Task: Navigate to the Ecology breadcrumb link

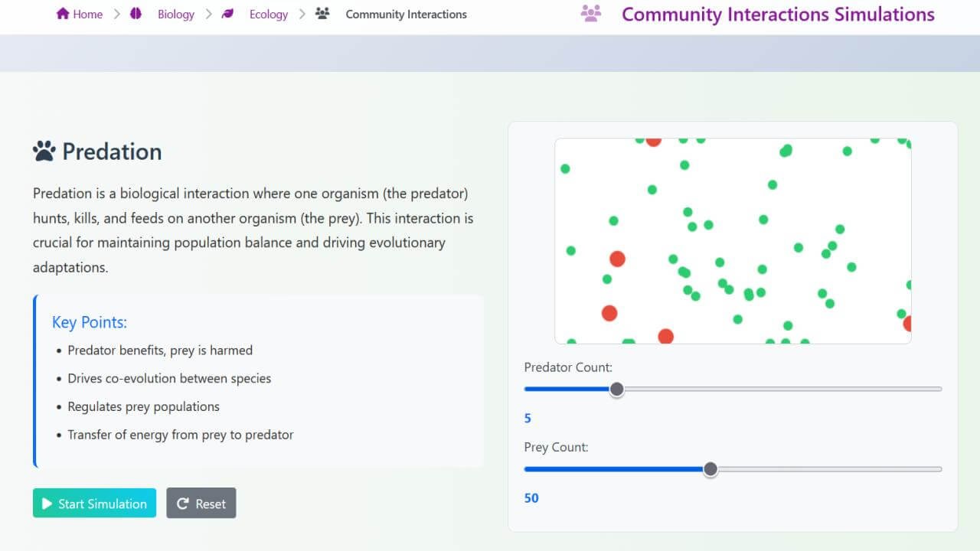Action: pyautogui.click(x=269, y=14)
